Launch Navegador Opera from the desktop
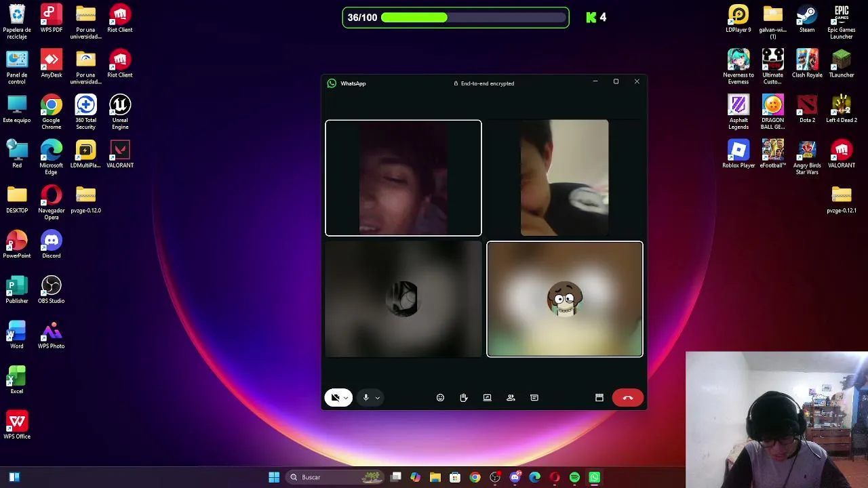This screenshot has width=868, height=488. click(52, 203)
